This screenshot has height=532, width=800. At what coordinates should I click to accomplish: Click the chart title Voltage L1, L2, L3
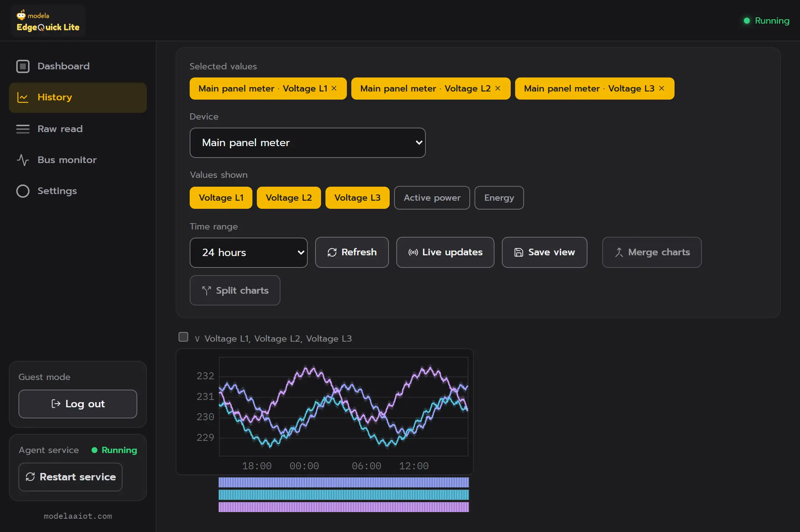[278, 339]
